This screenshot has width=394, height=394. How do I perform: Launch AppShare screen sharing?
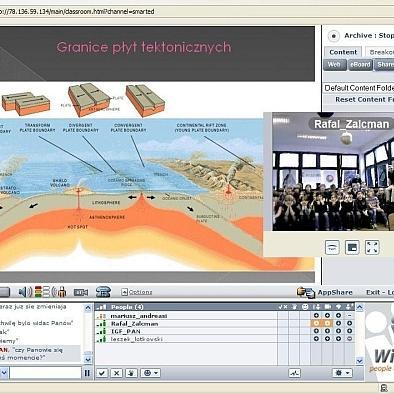tap(325, 292)
